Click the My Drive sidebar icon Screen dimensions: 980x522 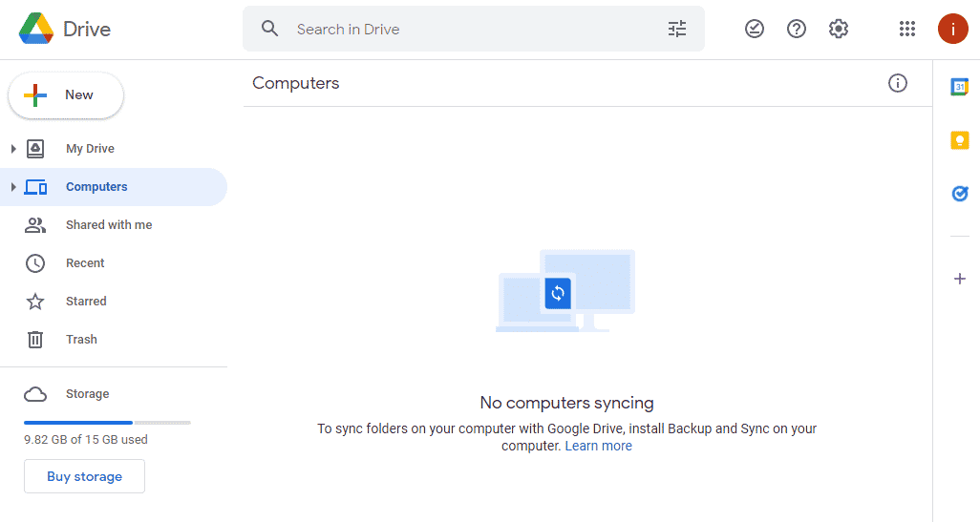point(35,149)
